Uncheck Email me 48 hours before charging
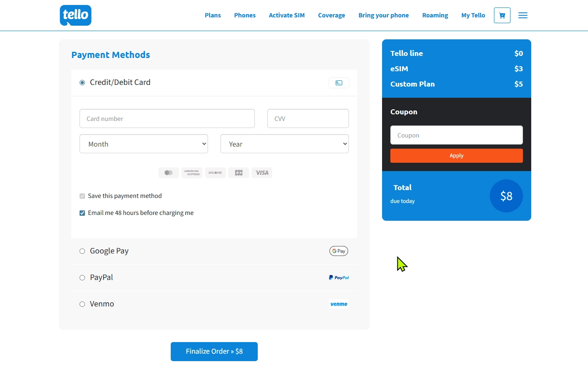 pyautogui.click(x=82, y=213)
